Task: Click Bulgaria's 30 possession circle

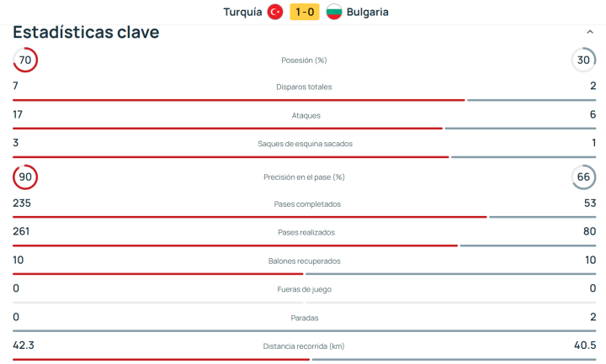Action: [x=583, y=61]
